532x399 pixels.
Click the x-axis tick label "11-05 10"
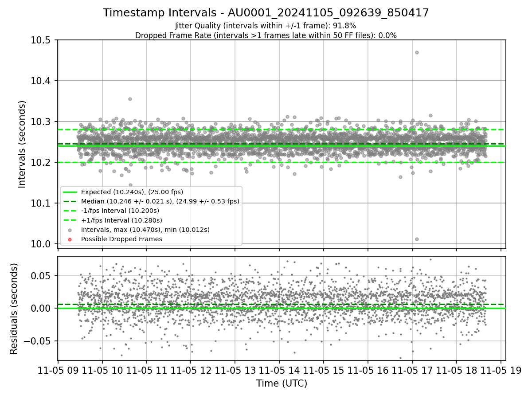tap(102, 371)
